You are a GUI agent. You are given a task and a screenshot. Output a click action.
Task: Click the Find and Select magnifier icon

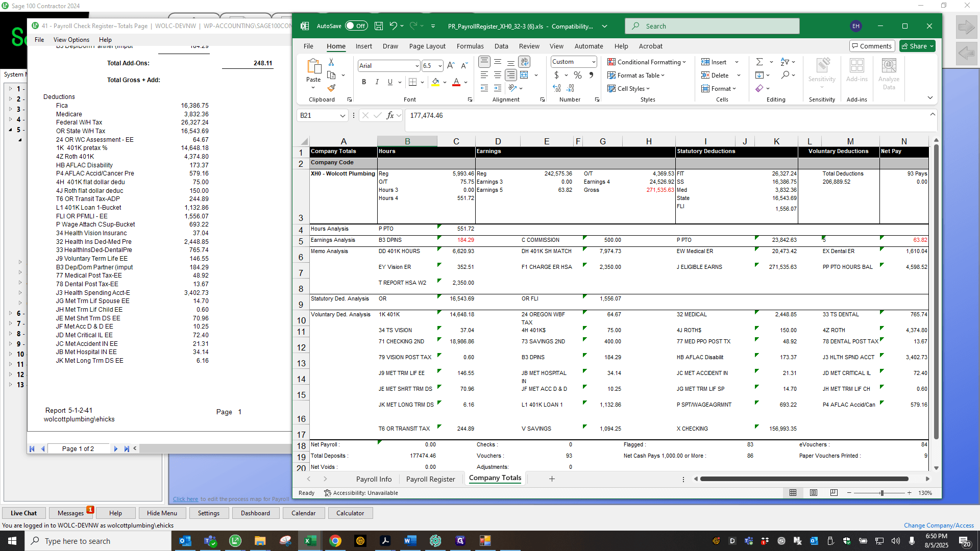pyautogui.click(x=785, y=75)
